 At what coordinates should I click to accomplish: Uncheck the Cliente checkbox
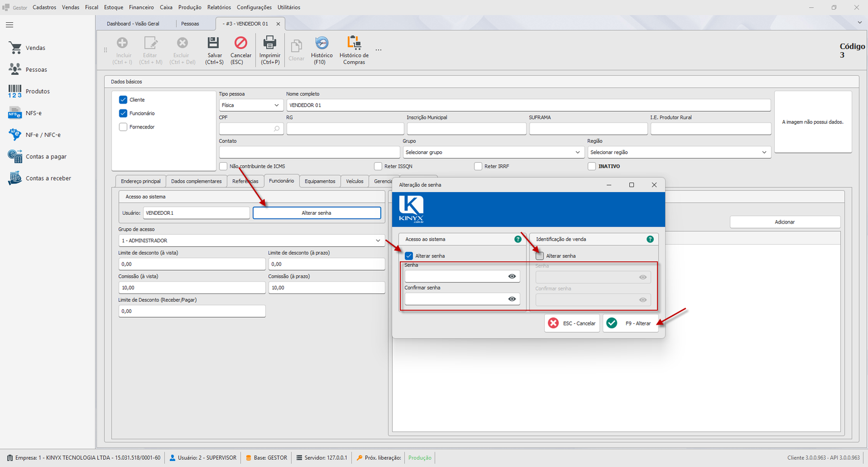pos(123,100)
